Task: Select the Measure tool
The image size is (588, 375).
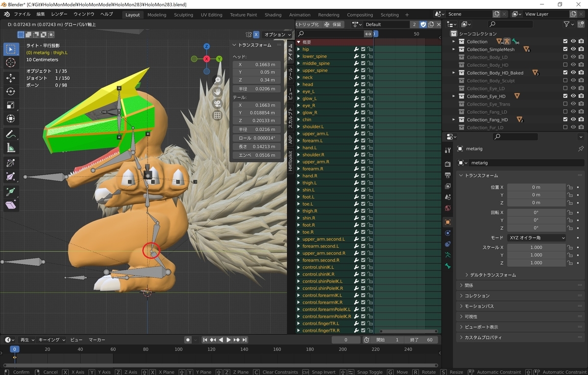Action: [x=11, y=148]
